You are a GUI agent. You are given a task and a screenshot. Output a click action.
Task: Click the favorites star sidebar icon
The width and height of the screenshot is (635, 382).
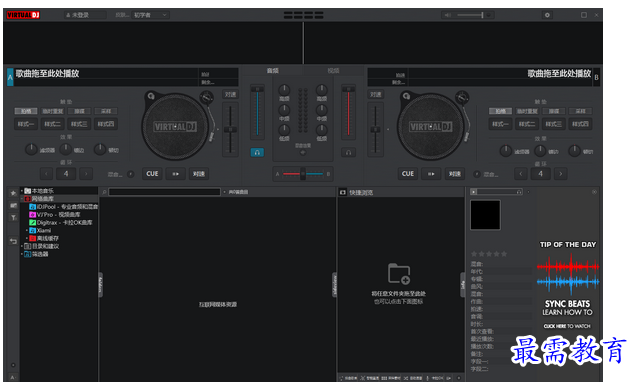click(13, 193)
